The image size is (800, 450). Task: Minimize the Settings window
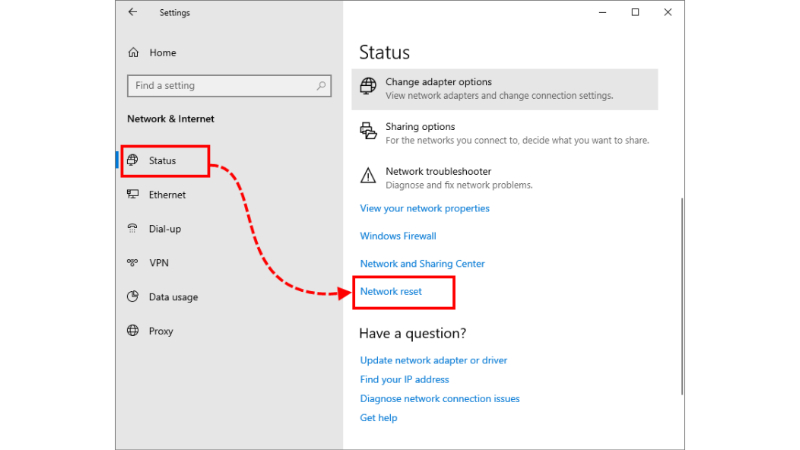tap(603, 12)
